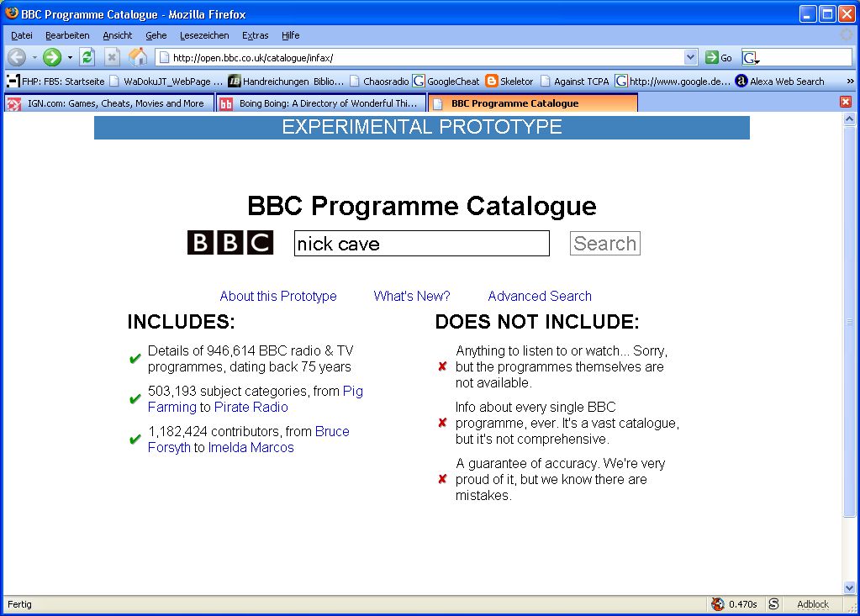Open the Google search engine selector icon
The height and width of the screenshot is (616, 860).
(x=751, y=57)
